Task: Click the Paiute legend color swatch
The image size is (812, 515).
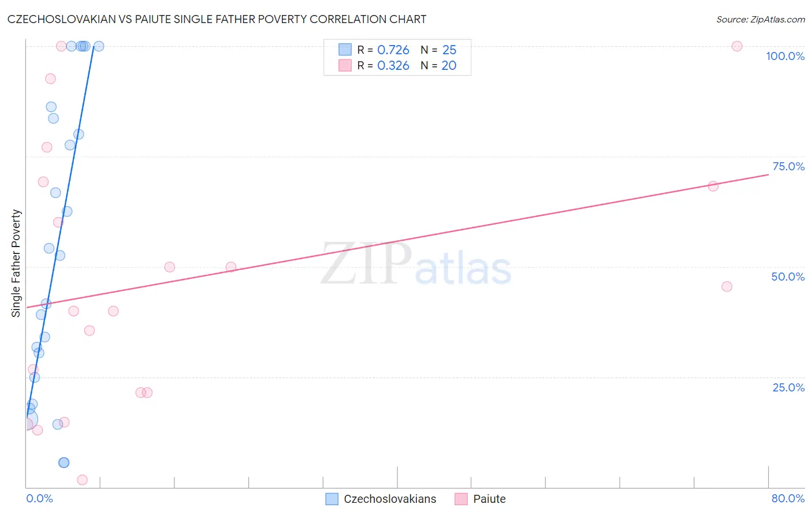Action: 461,499
